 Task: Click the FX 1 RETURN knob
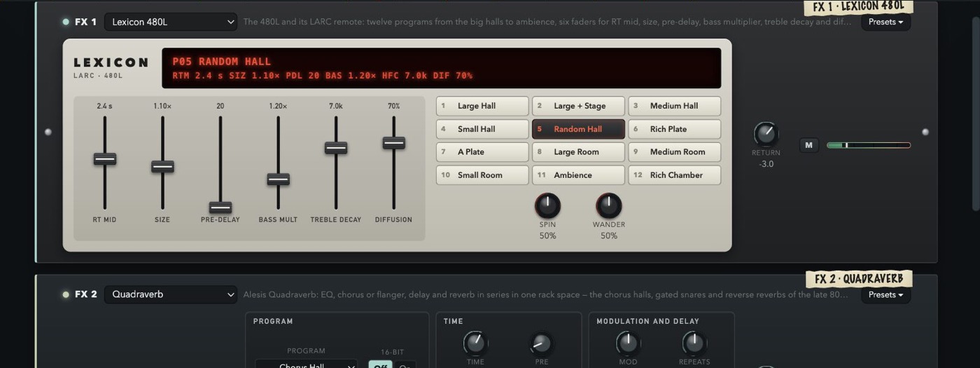(x=766, y=134)
